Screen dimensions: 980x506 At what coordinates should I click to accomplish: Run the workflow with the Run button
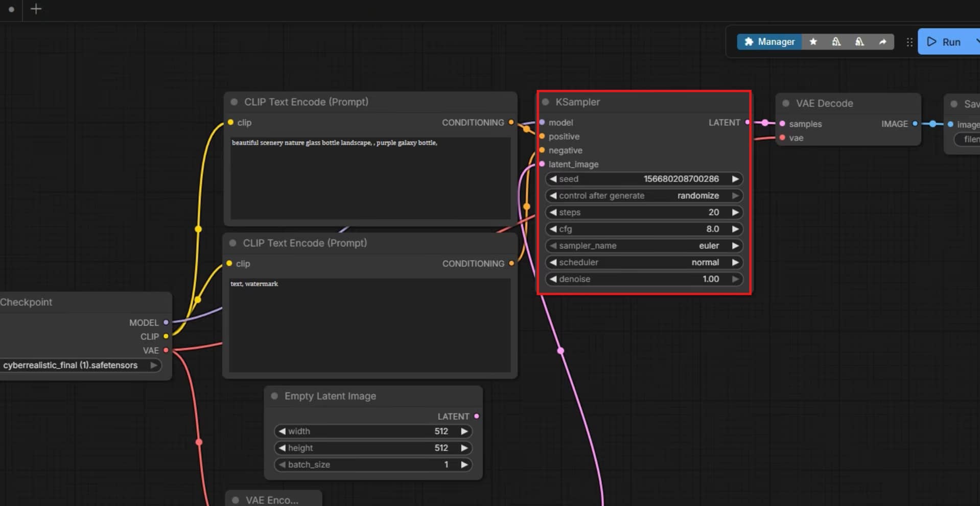click(x=945, y=42)
